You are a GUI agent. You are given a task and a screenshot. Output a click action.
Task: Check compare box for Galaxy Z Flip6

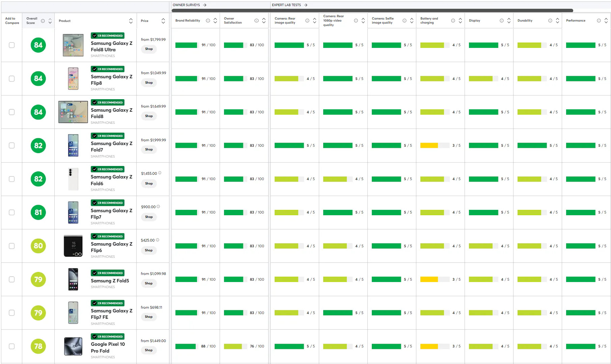pyautogui.click(x=12, y=246)
